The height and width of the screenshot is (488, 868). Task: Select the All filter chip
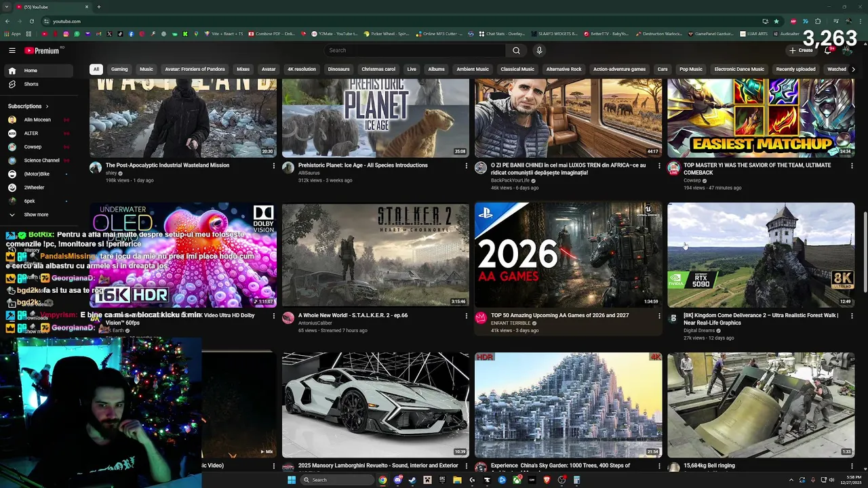click(x=96, y=69)
